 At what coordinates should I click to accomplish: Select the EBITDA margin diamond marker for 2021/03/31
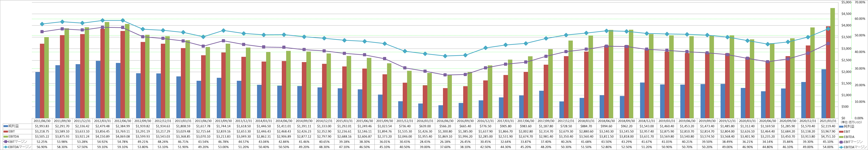829,29
